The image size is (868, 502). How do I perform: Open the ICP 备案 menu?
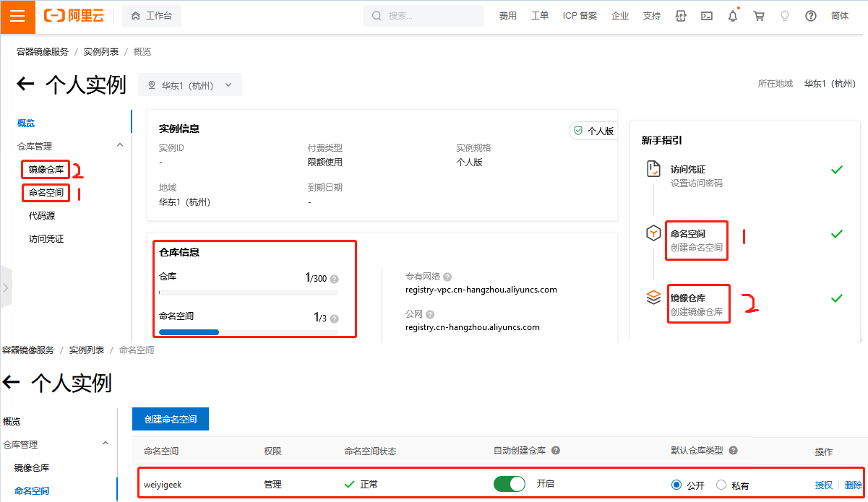pyautogui.click(x=580, y=16)
